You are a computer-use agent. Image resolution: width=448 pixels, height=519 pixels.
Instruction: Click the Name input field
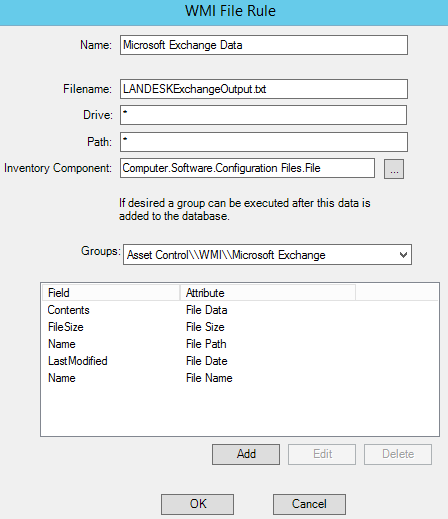click(x=264, y=45)
